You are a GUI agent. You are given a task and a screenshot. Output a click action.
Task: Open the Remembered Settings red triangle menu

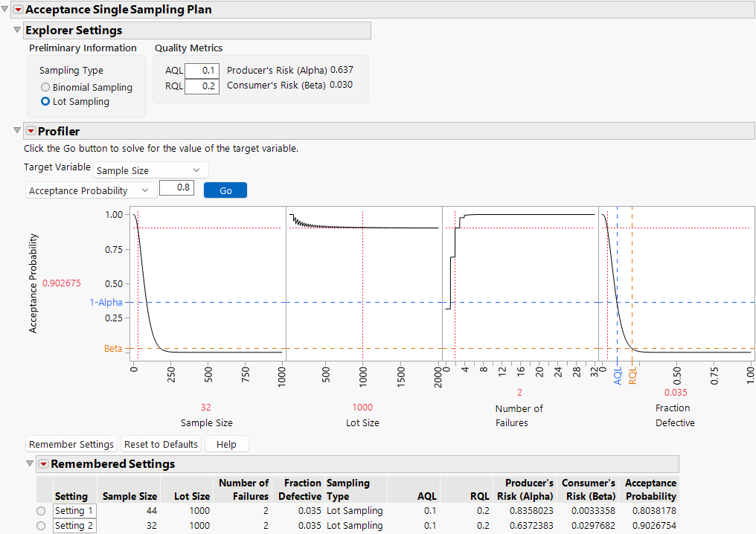(43, 464)
